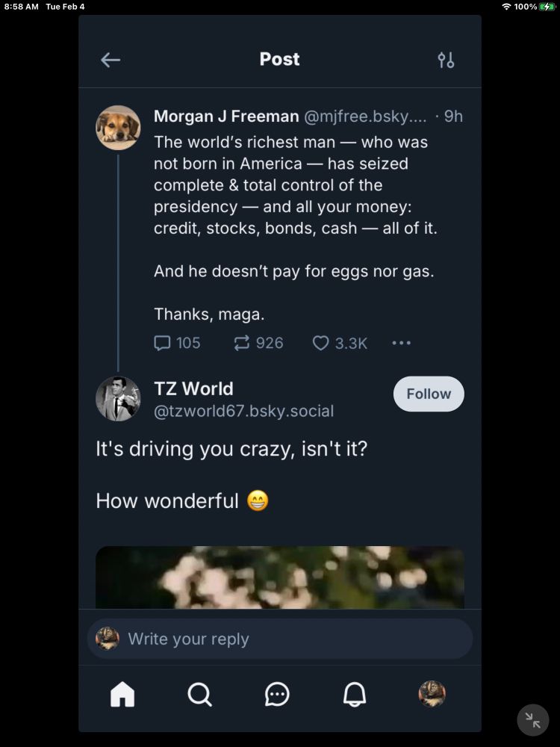Follow TZ World

(x=429, y=394)
